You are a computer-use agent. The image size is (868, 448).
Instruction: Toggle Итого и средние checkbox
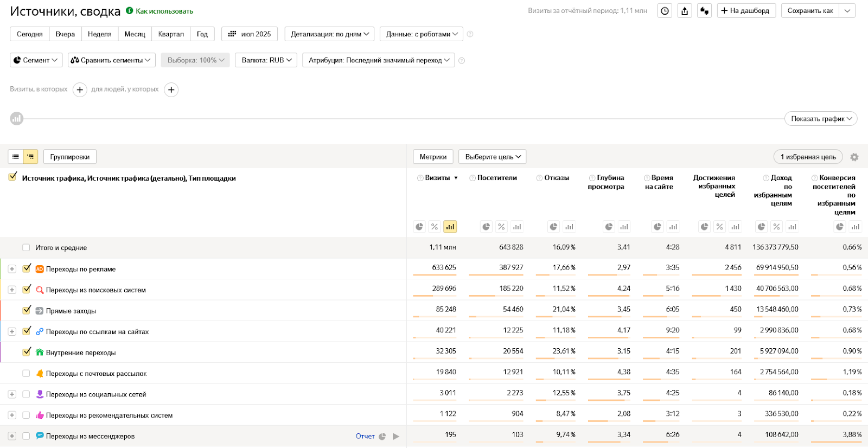(x=26, y=247)
